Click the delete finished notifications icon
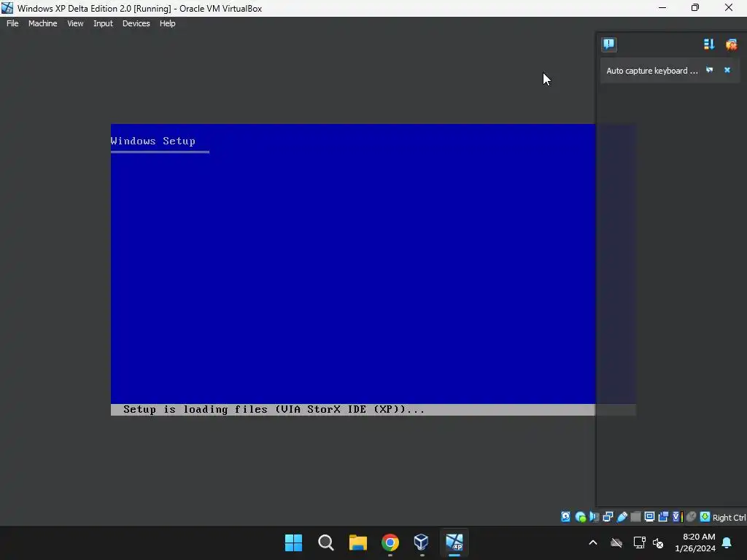Screen dimensions: 747x560 click(731, 44)
